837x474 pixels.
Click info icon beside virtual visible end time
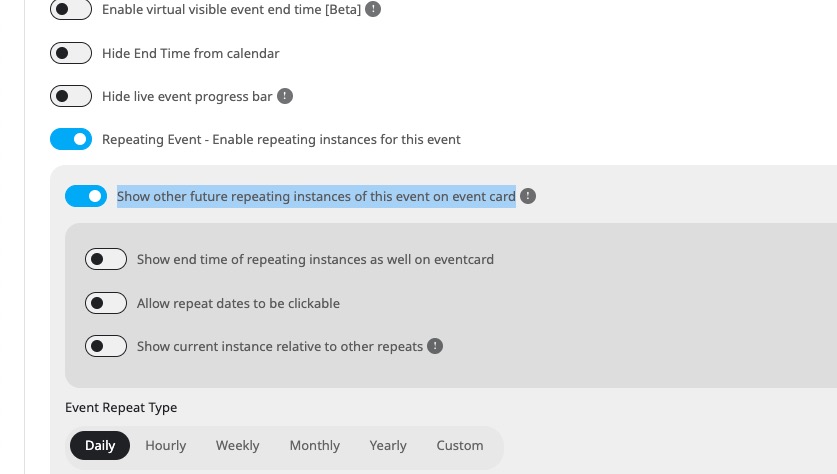(x=373, y=9)
